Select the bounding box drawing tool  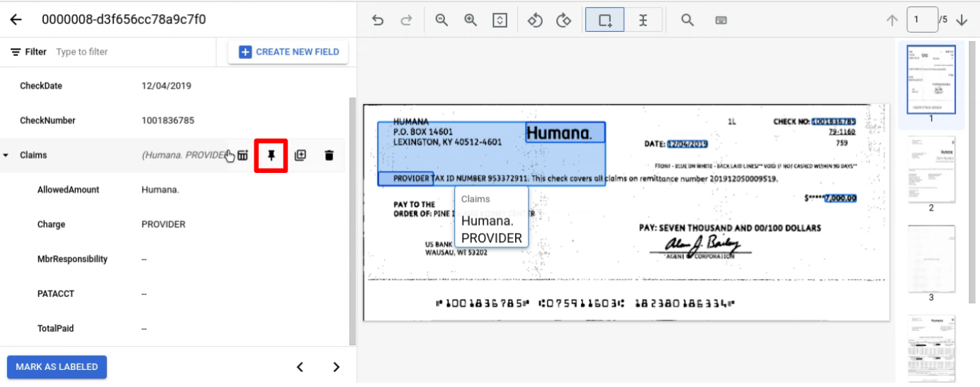[605, 21]
